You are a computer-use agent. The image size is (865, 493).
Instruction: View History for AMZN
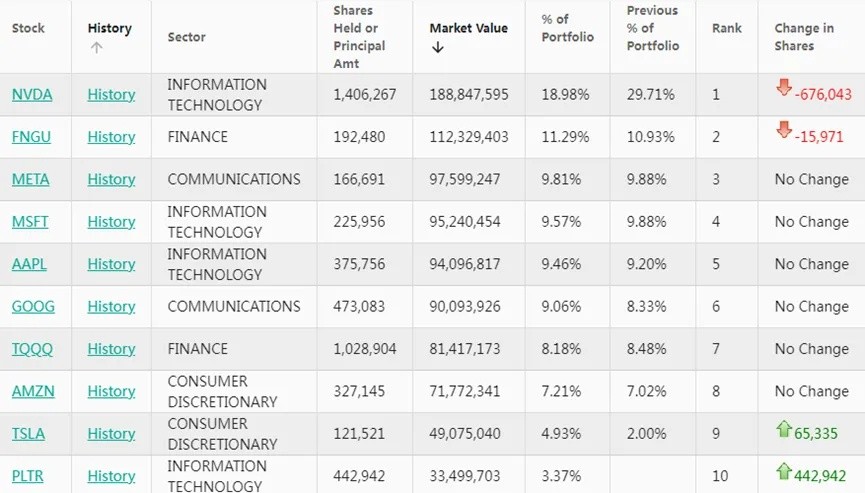(111, 392)
